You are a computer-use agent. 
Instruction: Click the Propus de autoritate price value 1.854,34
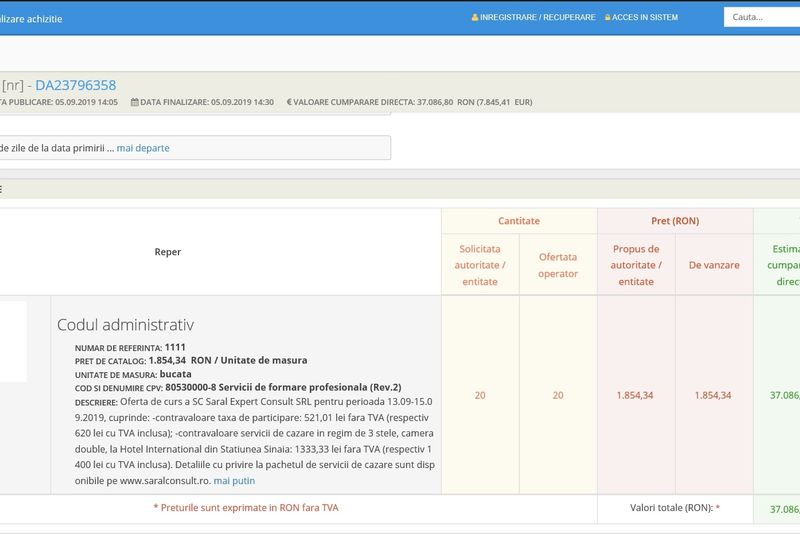[x=636, y=395]
